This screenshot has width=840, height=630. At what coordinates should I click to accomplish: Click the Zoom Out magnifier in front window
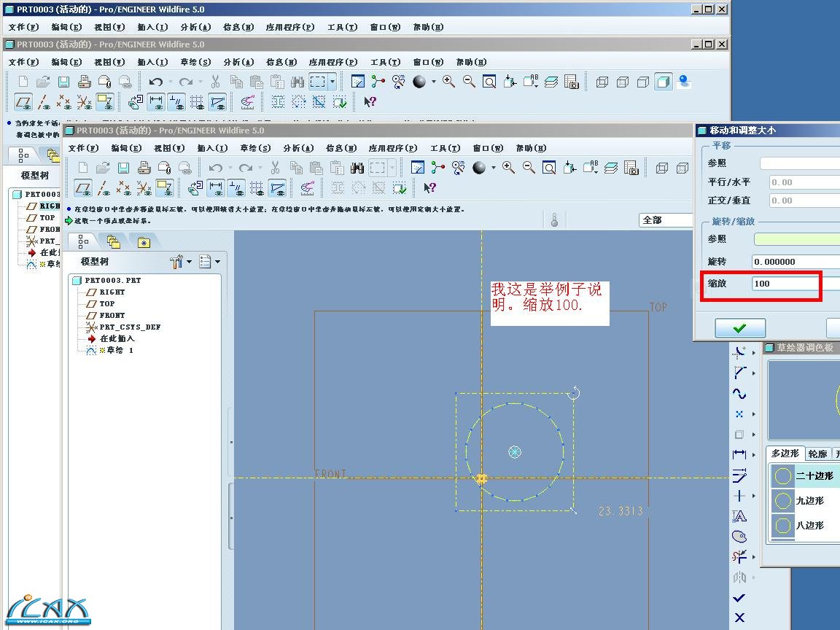[529, 168]
